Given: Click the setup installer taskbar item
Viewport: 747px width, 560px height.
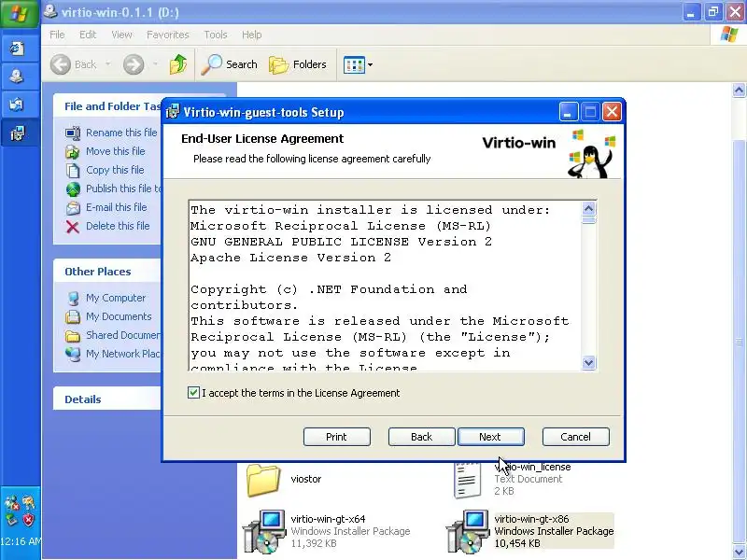Looking at the screenshot, I should [17, 133].
